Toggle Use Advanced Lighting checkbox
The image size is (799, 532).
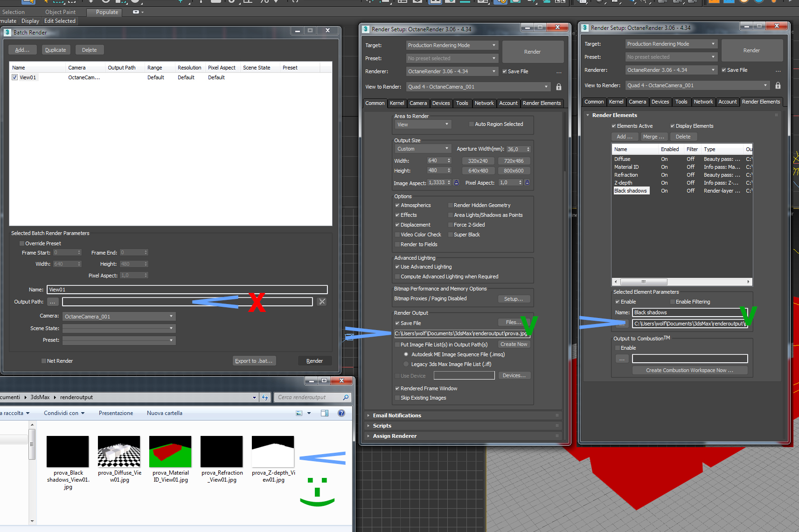397,267
